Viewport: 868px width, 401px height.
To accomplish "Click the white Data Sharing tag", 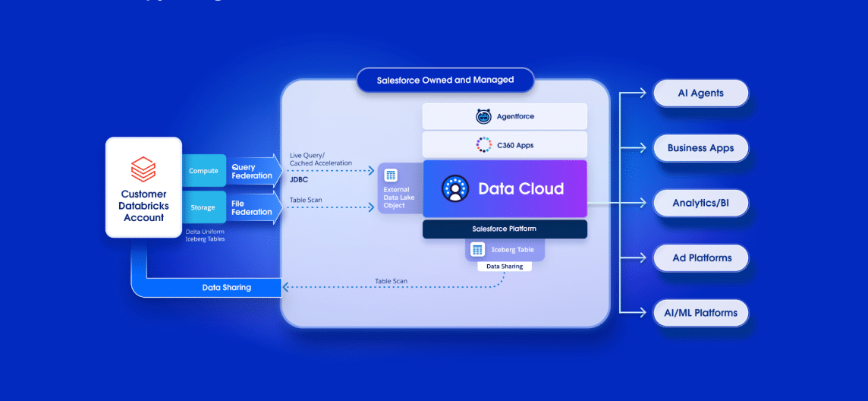I will tap(504, 267).
